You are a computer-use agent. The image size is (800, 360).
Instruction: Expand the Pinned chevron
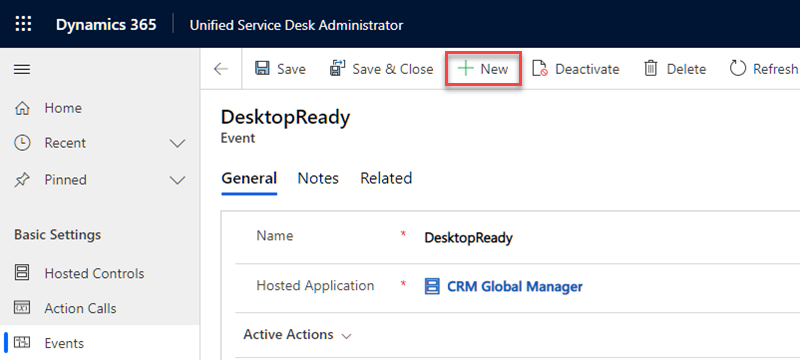coord(177,181)
